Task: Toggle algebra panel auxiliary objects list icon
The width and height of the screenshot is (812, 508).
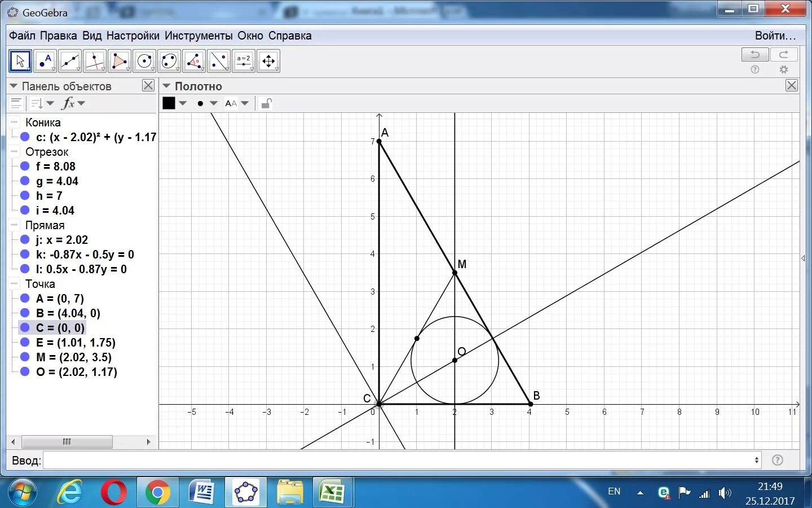Action: pos(16,103)
